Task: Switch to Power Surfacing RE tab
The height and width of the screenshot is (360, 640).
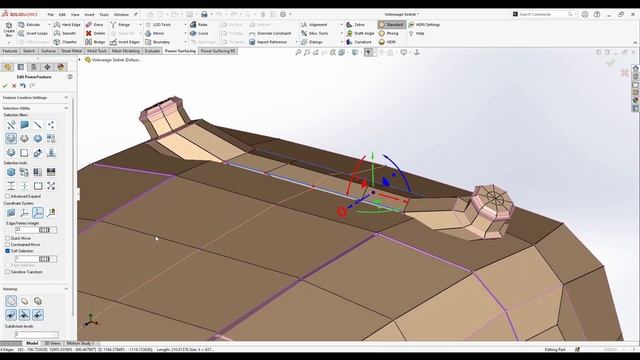Action: [x=218, y=51]
